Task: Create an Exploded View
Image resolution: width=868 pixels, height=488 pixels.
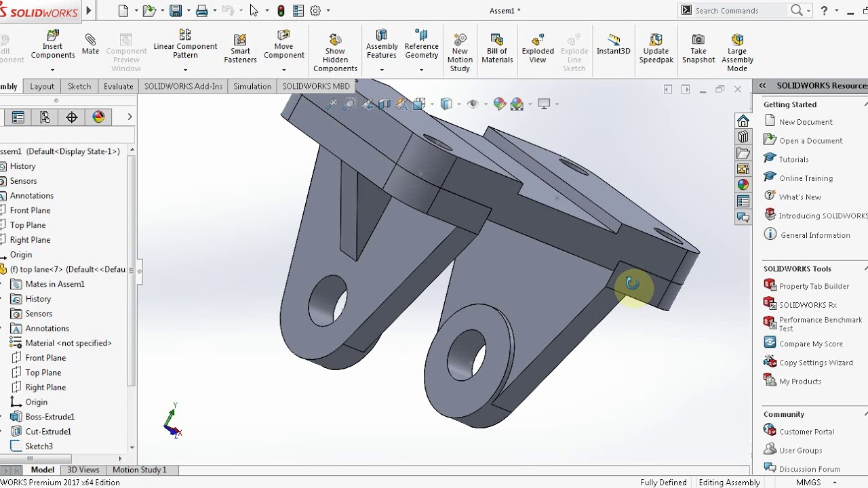Action: pyautogui.click(x=538, y=49)
